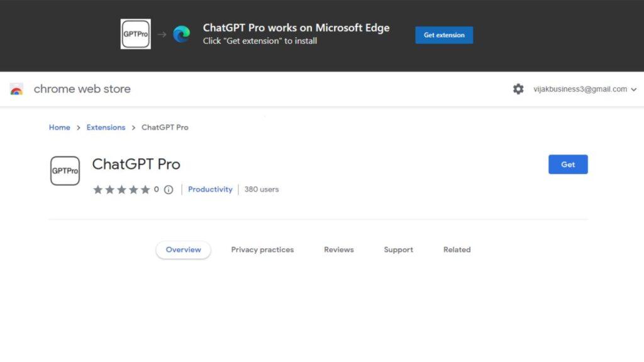Click the blue Get button
This screenshot has height=362, width=644.
(x=568, y=164)
